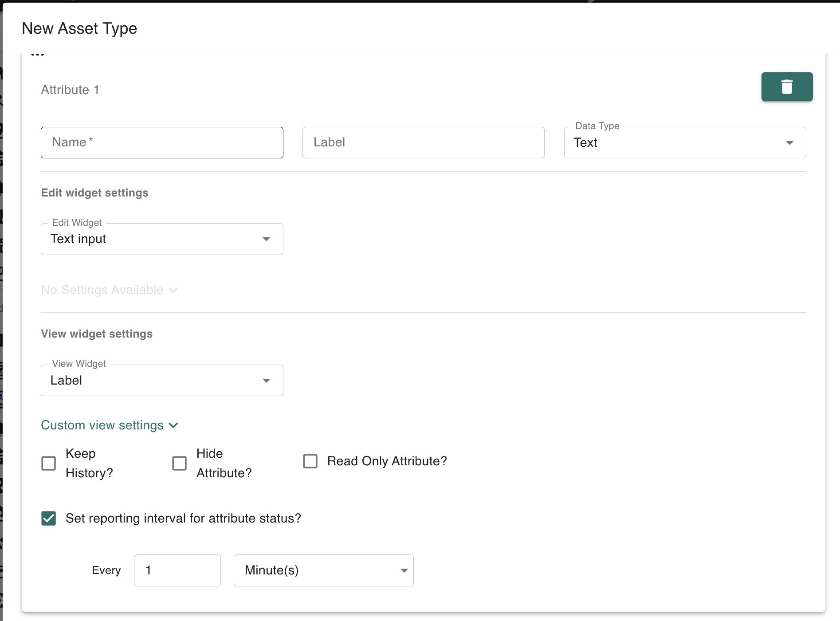Viewport: 840px width, 621px height.
Task: Tick the Read Only Attribute checkbox
Action: 310,461
